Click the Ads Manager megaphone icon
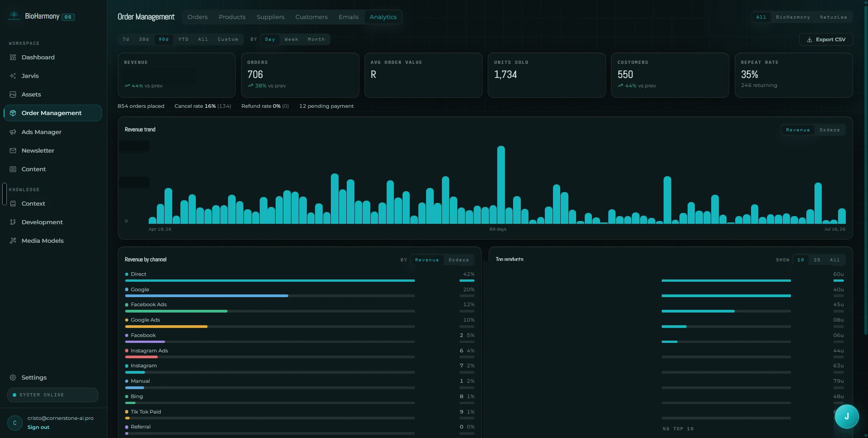This screenshot has width=868, height=438. pos(13,132)
